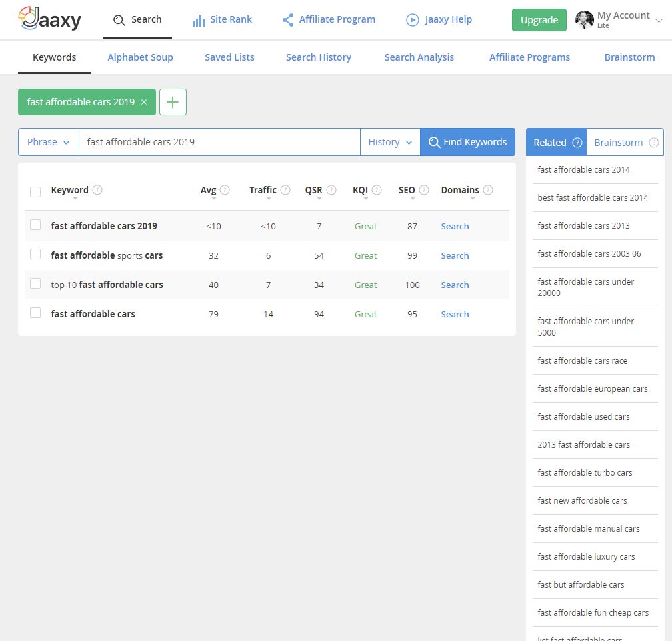This screenshot has height=641, width=672.
Task: Click the Site Rank bar chart icon
Action: [199, 20]
